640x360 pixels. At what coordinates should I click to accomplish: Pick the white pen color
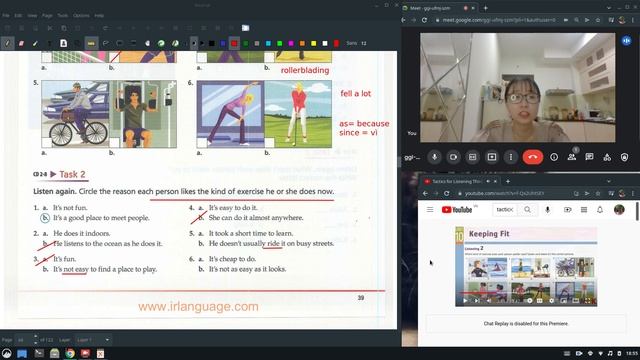point(325,43)
